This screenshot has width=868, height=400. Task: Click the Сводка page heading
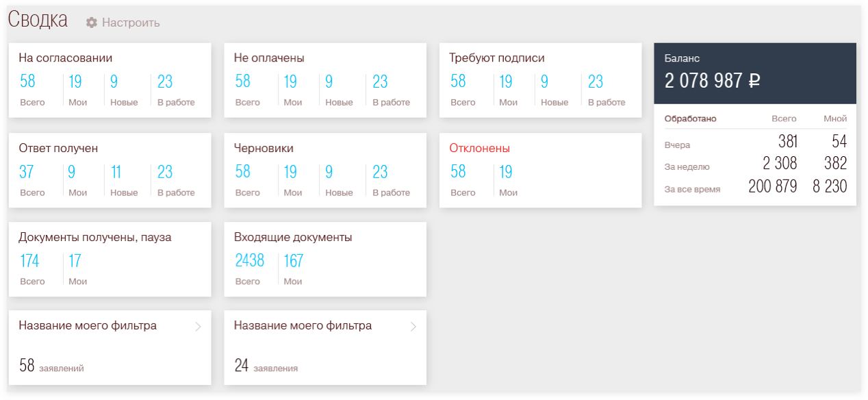pyautogui.click(x=38, y=20)
